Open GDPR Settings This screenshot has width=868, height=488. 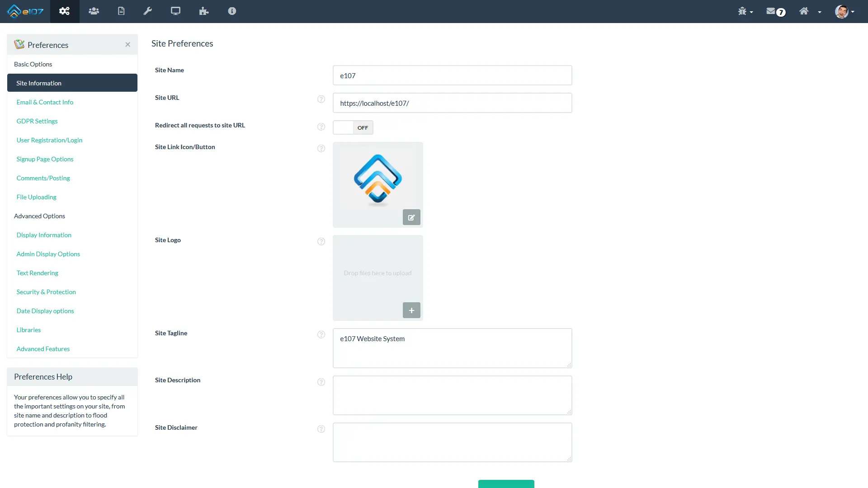click(37, 121)
